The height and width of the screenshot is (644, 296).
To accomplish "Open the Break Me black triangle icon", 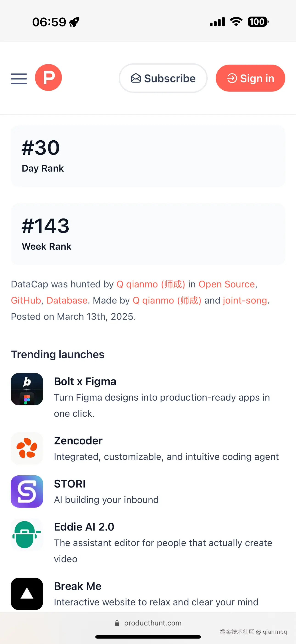I will (x=27, y=594).
